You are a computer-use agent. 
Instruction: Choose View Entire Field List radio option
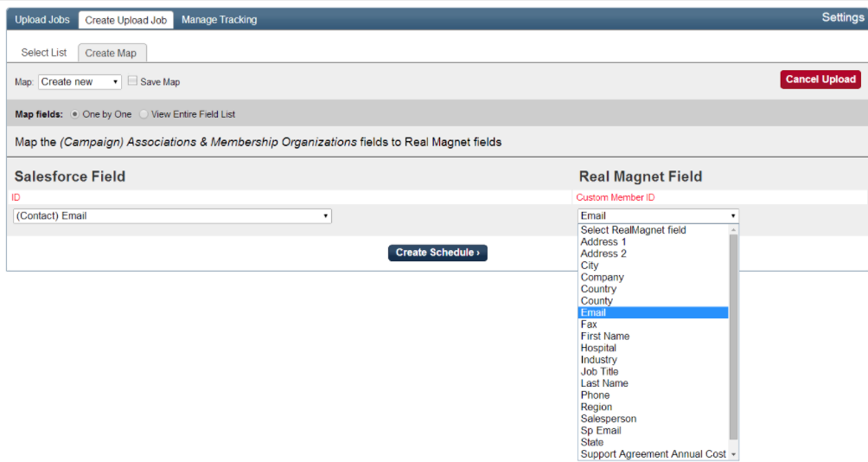tap(144, 114)
